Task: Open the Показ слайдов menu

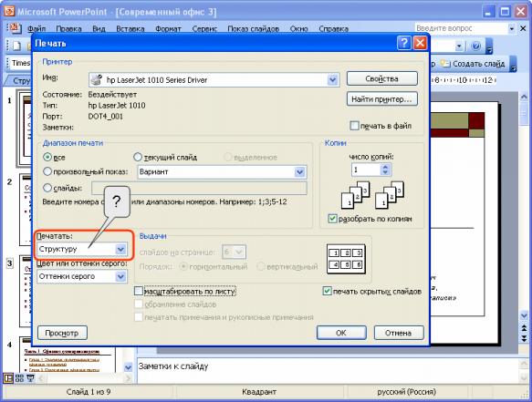Action: [x=253, y=29]
